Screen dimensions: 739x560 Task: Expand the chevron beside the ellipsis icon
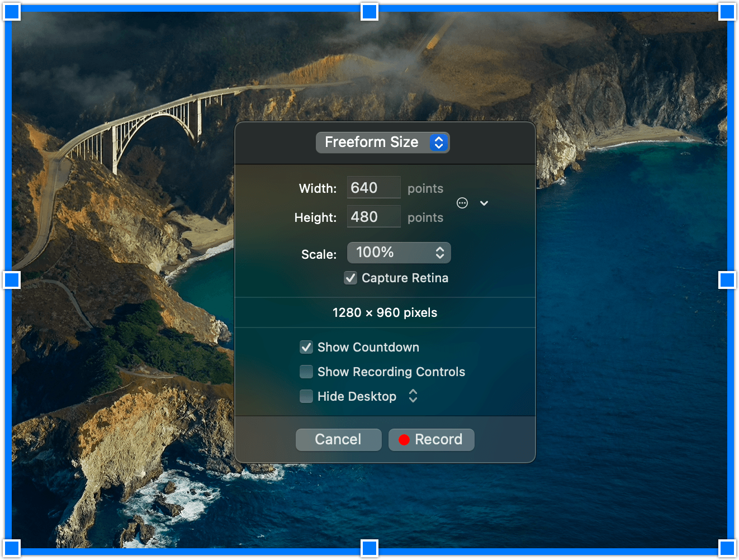click(484, 203)
